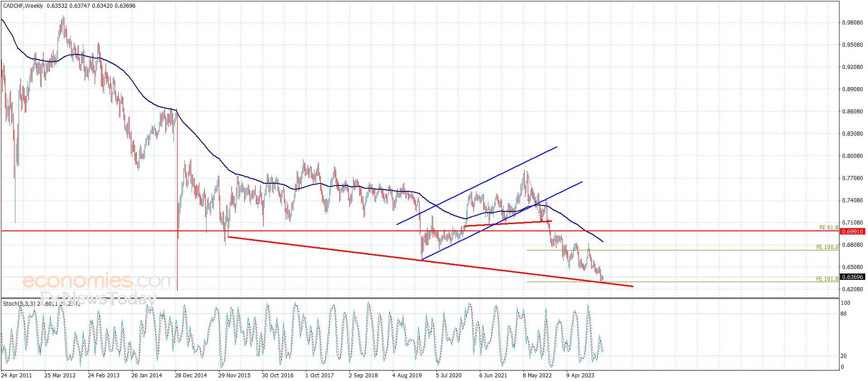Image resolution: width=868 pixels, height=381 pixels.
Task: Select the FE 61.8 Fibonacci label
Action: (x=829, y=228)
